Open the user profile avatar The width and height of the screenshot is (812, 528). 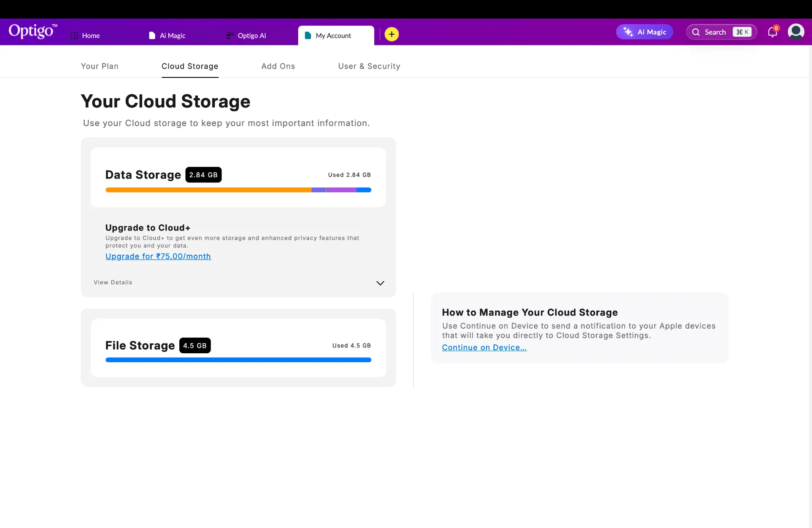[796, 32]
